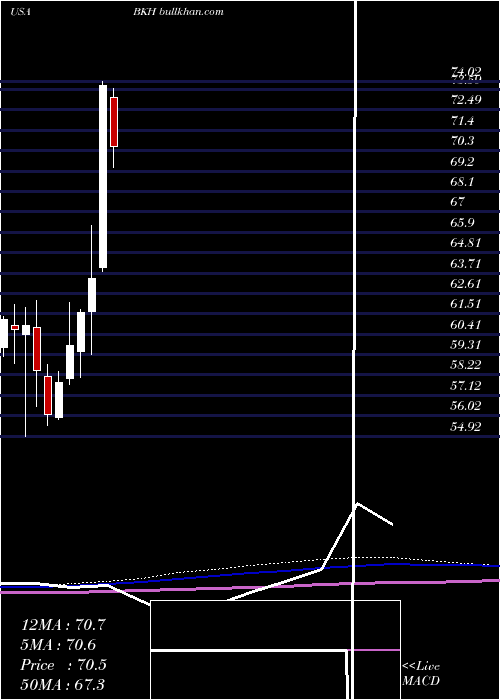Select the 59.31 price axis label
500x700 pixels.
[466, 344]
